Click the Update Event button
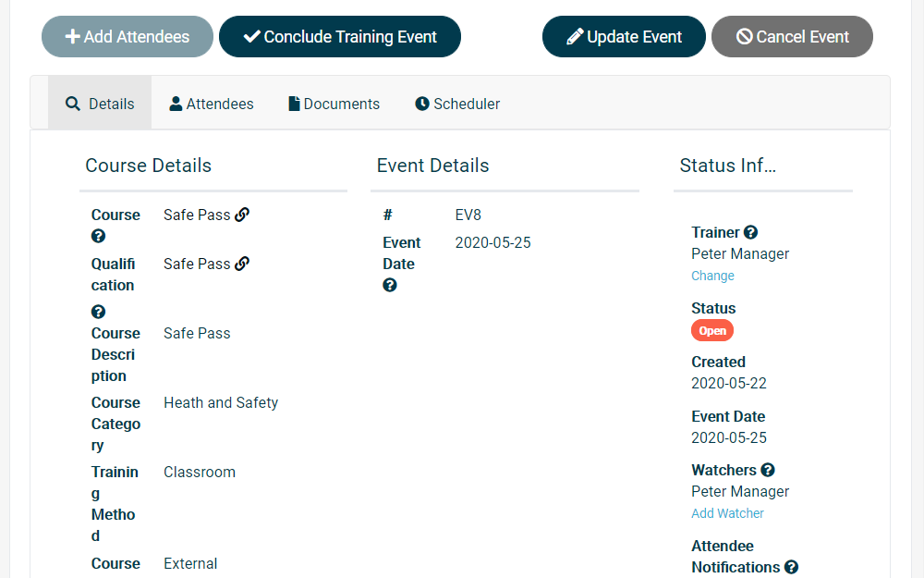The image size is (924, 578). 624,37
